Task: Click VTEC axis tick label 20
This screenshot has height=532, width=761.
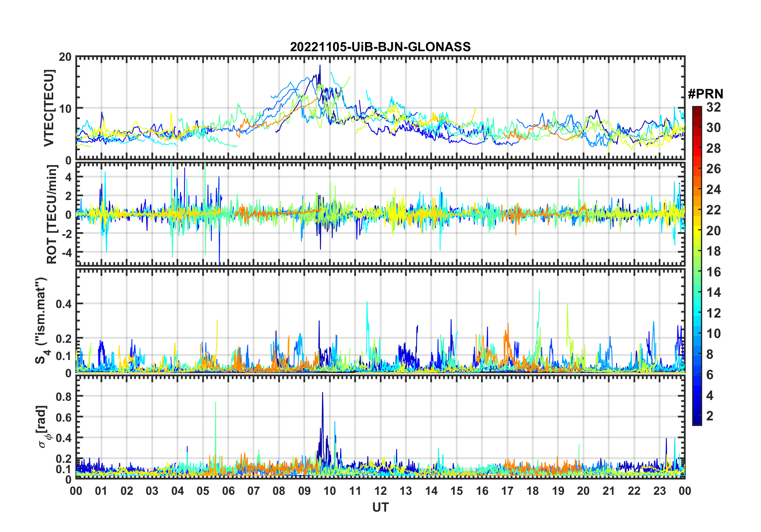Action: coord(65,57)
